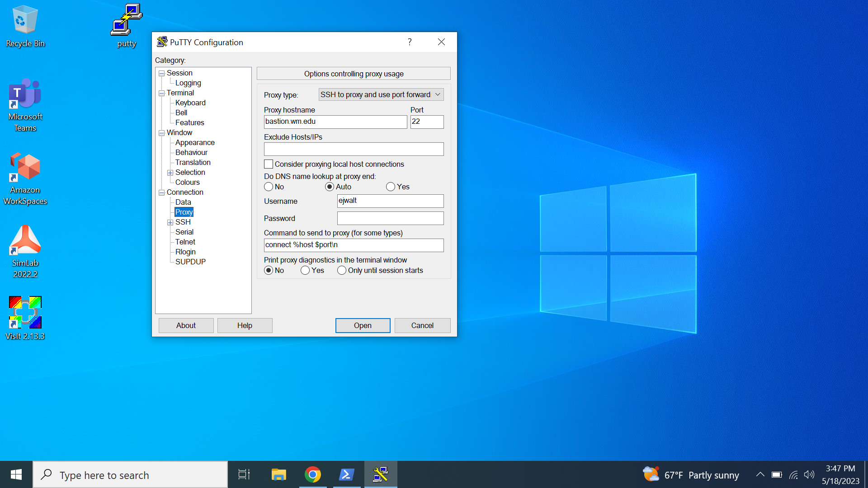Open the Proxy type dropdown
Viewport: 868px width, 488px height.
[381, 94]
